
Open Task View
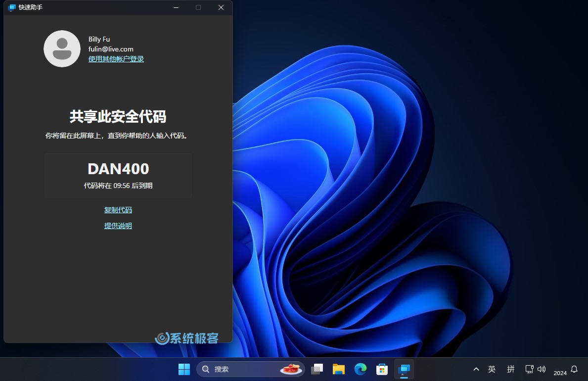tap(317, 369)
